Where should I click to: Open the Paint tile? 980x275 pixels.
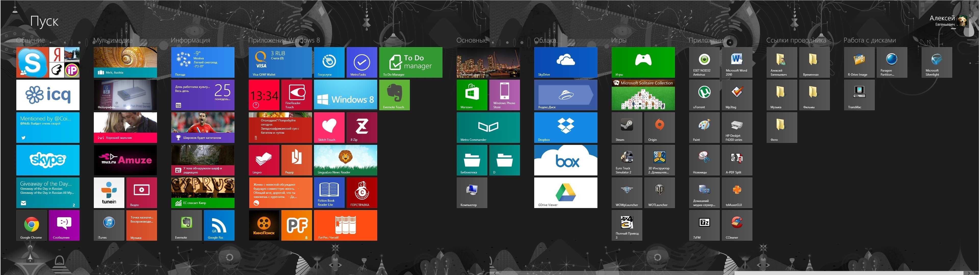coord(704,128)
